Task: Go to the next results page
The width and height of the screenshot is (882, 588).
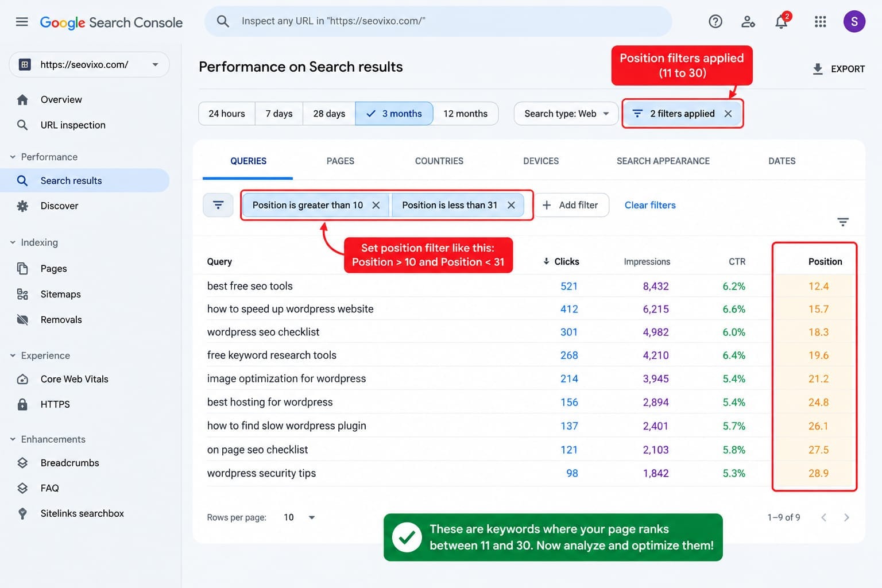Action: tap(846, 517)
